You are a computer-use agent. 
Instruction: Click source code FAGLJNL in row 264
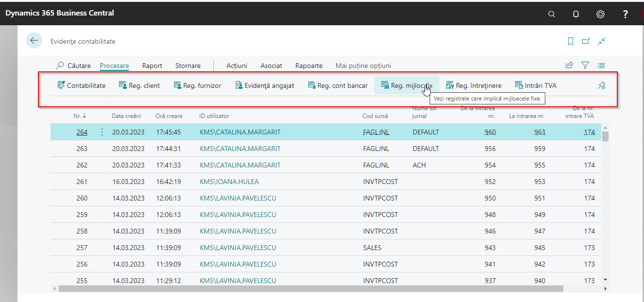pyautogui.click(x=376, y=132)
